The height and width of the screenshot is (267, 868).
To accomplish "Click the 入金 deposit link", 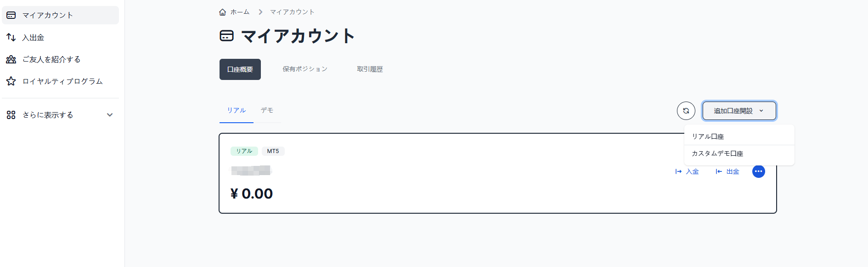I will pyautogui.click(x=688, y=171).
